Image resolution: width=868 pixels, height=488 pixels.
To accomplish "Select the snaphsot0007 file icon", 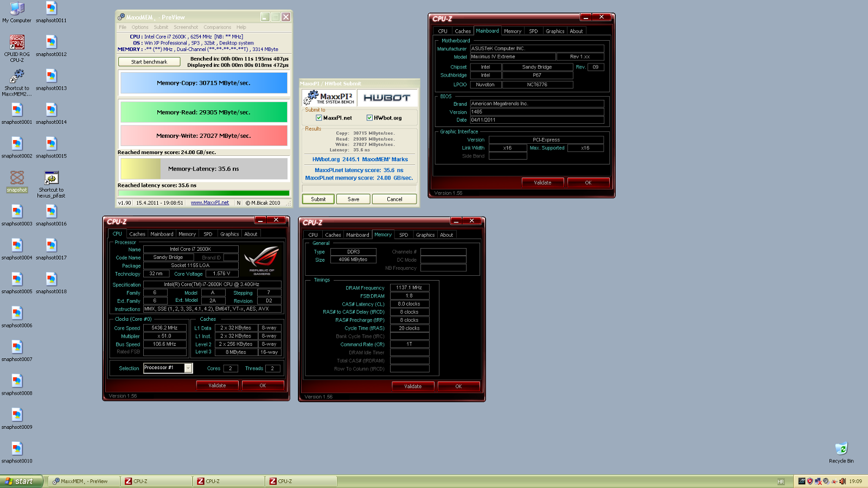I will [x=17, y=351].
